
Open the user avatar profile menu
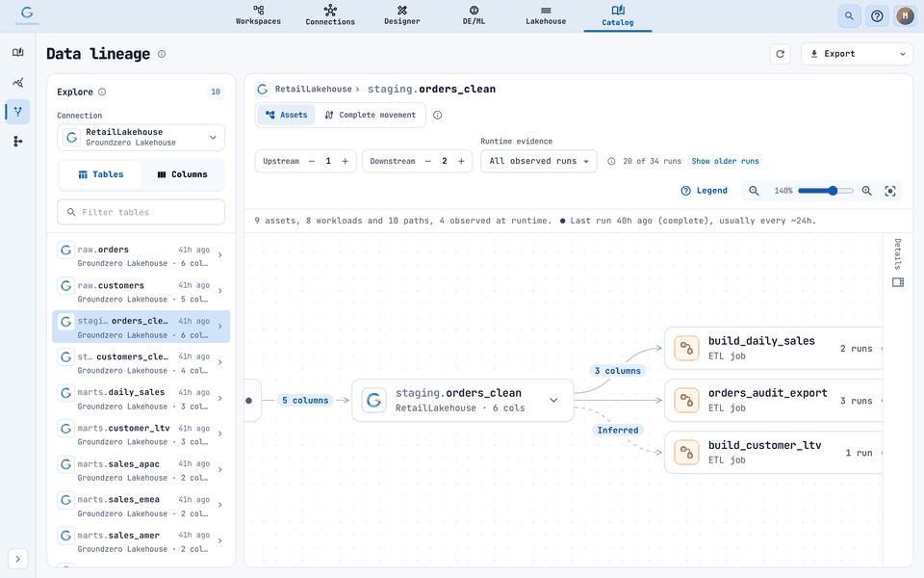pos(905,16)
